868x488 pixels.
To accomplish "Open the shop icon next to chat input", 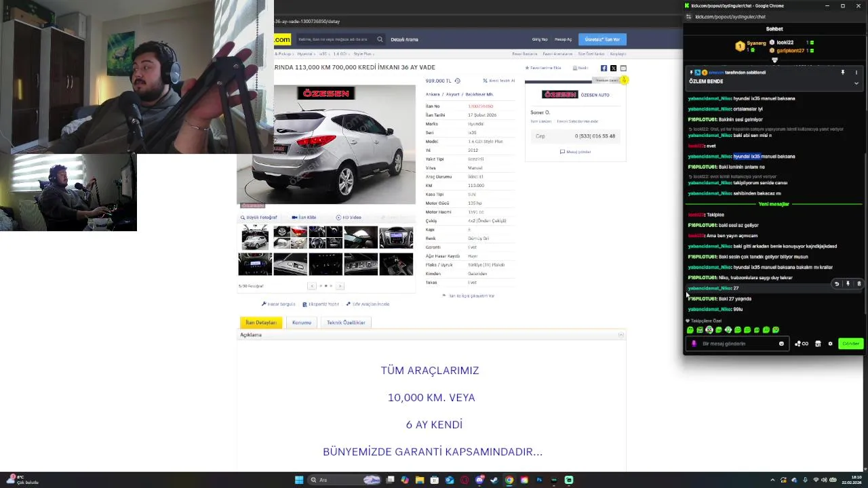I will (x=818, y=344).
